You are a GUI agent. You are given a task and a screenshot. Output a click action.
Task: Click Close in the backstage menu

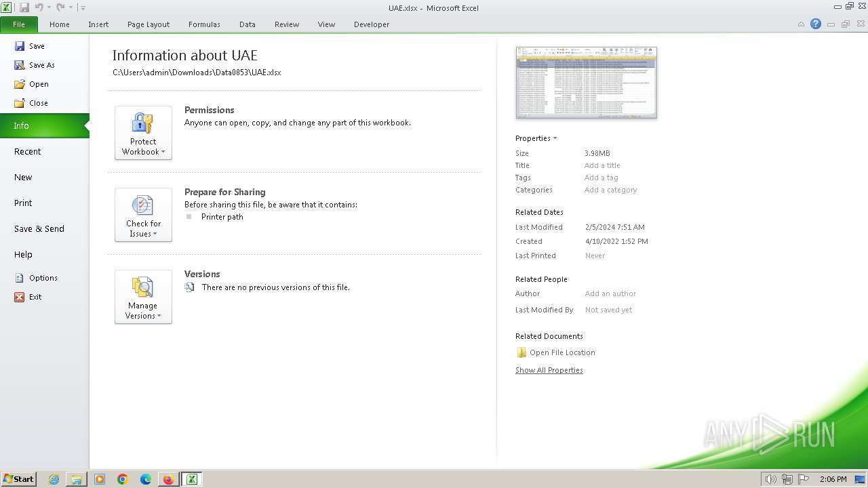click(x=31, y=103)
